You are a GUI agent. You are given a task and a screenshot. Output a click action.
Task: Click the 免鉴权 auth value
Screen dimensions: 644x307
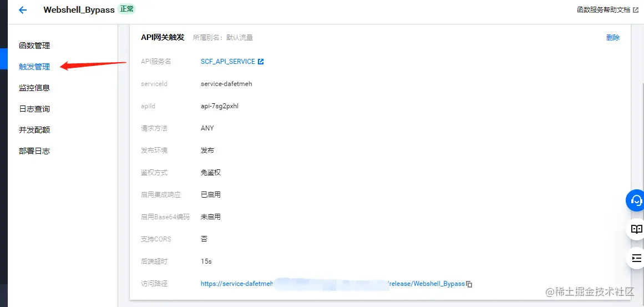211,173
